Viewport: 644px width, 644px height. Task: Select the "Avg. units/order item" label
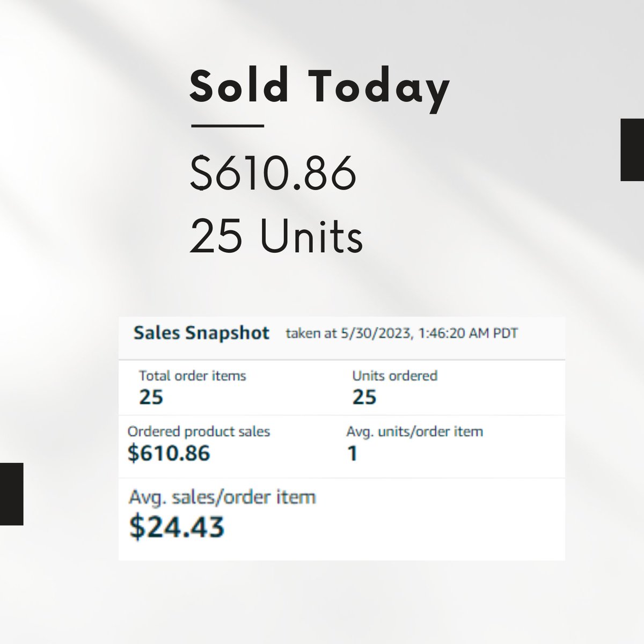pyautogui.click(x=414, y=431)
